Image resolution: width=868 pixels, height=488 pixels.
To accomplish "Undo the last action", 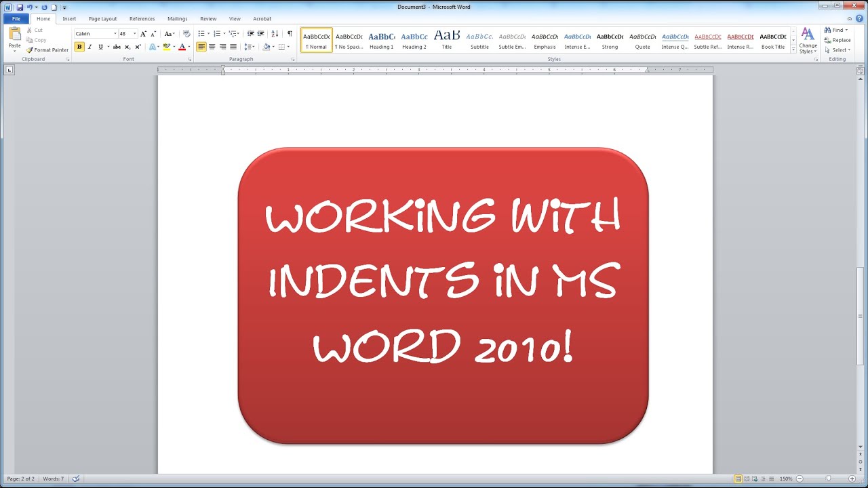I will pyautogui.click(x=30, y=7).
